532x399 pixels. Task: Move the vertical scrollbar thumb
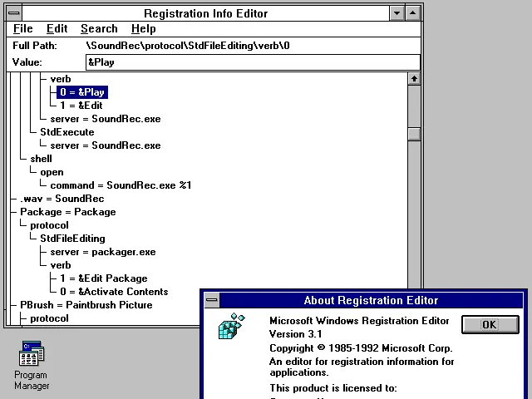click(414, 134)
